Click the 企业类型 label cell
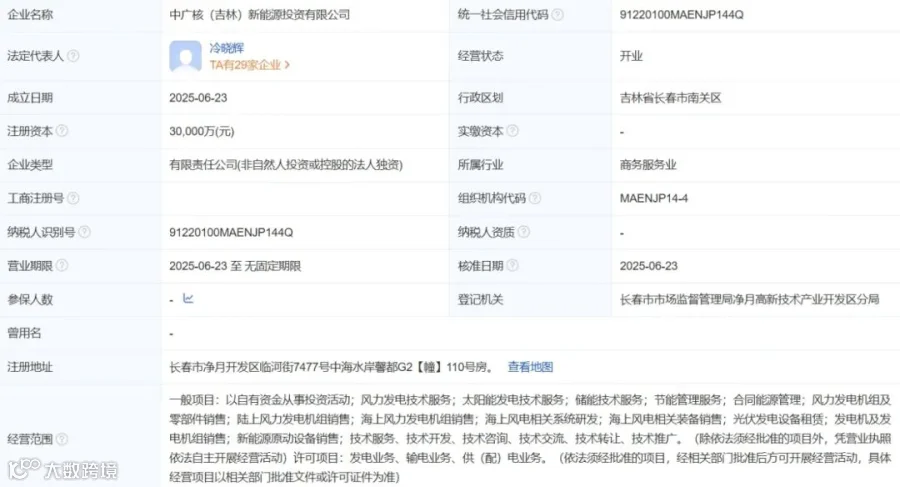The width and height of the screenshot is (900, 487). [x=80, y=165]
